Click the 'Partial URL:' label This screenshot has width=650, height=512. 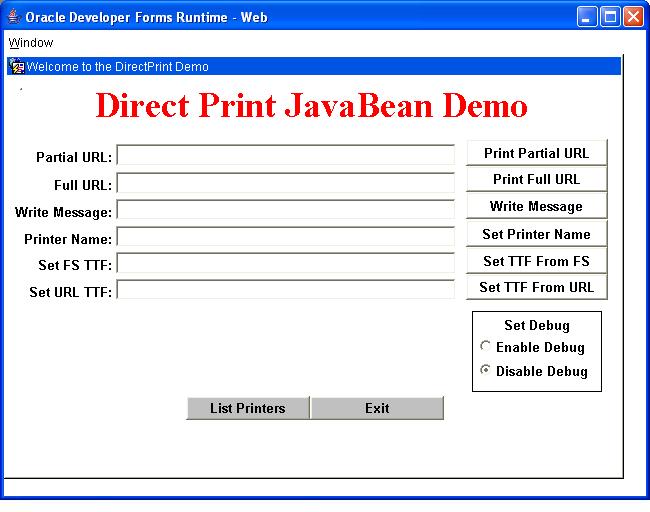tap(74, 157)
